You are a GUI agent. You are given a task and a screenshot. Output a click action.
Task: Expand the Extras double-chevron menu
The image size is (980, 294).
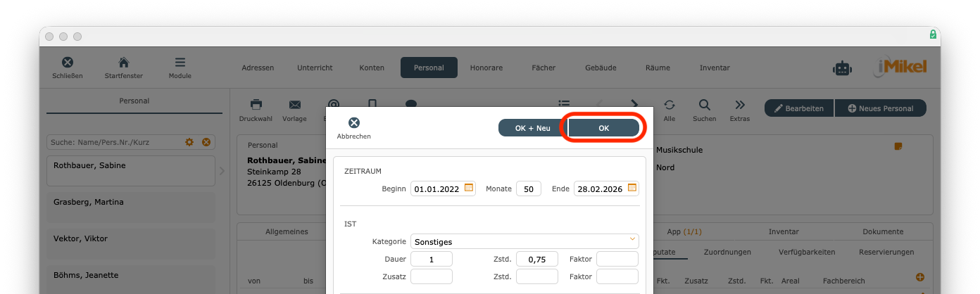tap(739, 105)
